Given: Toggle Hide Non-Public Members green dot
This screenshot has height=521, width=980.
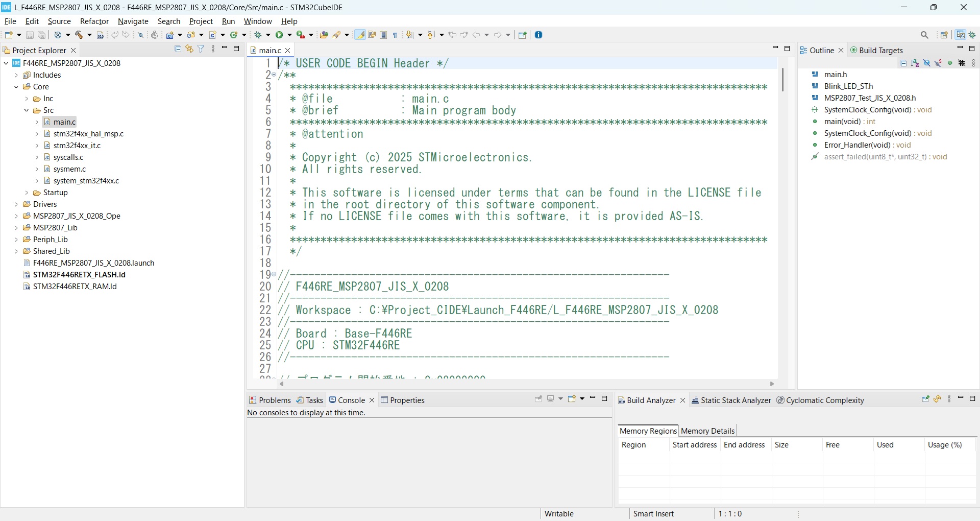Looking at the screenshot, I should click(950, 63).
